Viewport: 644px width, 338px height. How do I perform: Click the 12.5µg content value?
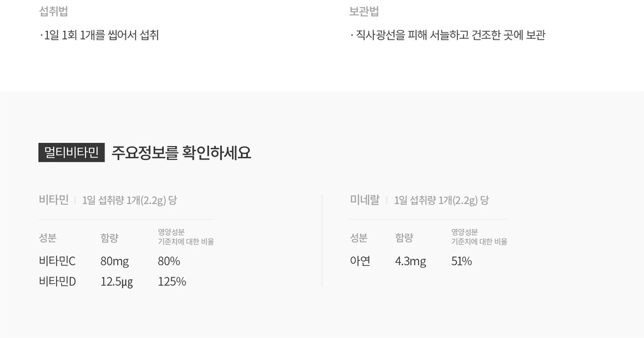pyautogui.click(x=117, y=281)
